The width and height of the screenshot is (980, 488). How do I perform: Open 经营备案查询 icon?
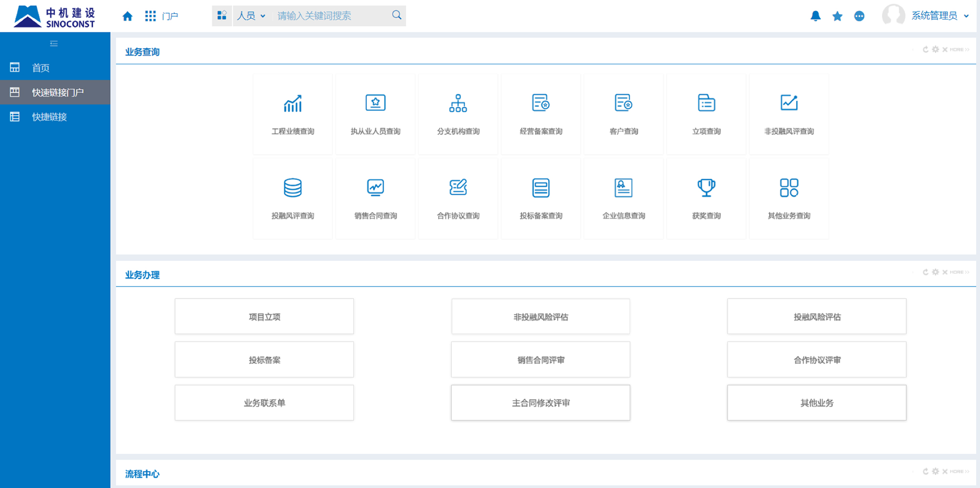click(541, 103)
